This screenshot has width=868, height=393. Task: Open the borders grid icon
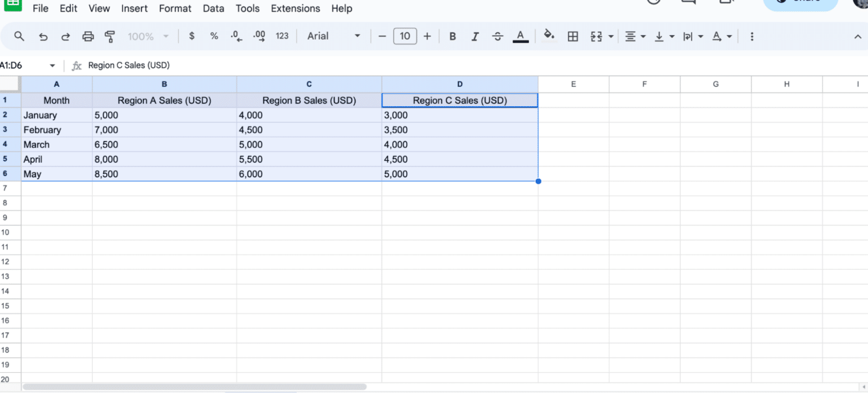[572, 37]
